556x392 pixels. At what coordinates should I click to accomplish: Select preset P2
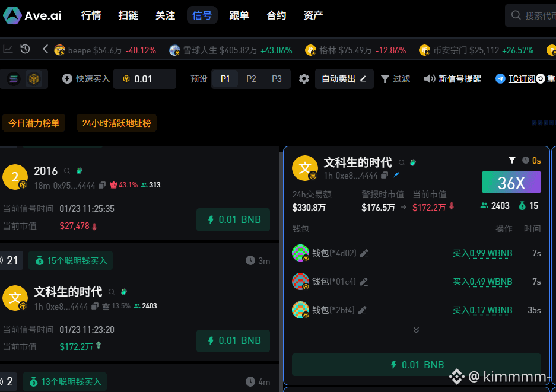coord(251,79)
